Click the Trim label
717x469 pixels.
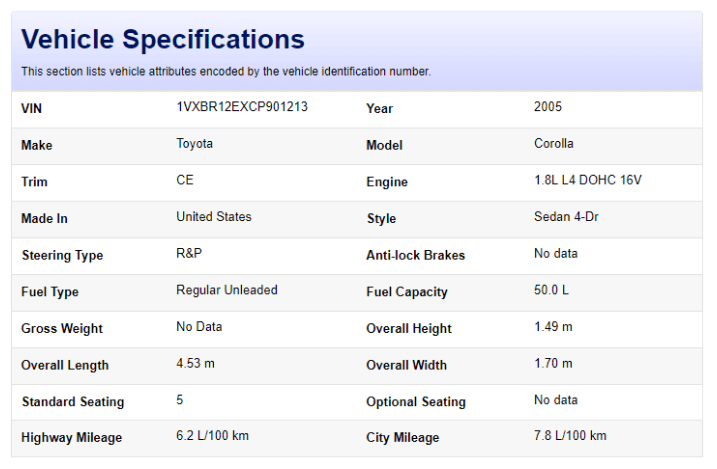point(34,181)
